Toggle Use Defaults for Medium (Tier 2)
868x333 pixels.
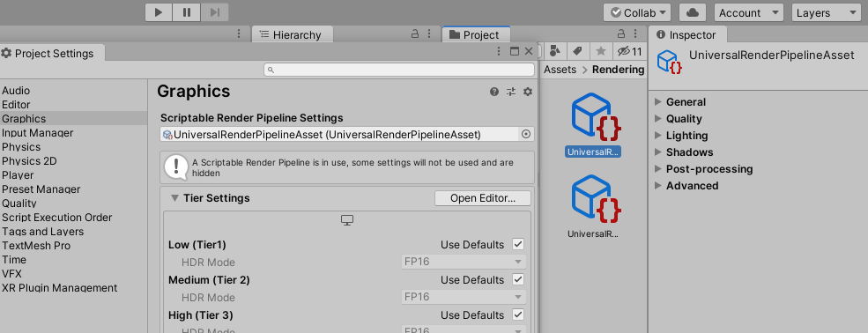click(x=518, y=279)
